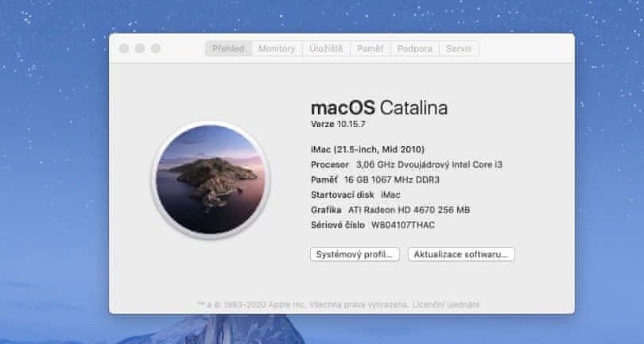Open the Paměť tab

tap(370, 48)
